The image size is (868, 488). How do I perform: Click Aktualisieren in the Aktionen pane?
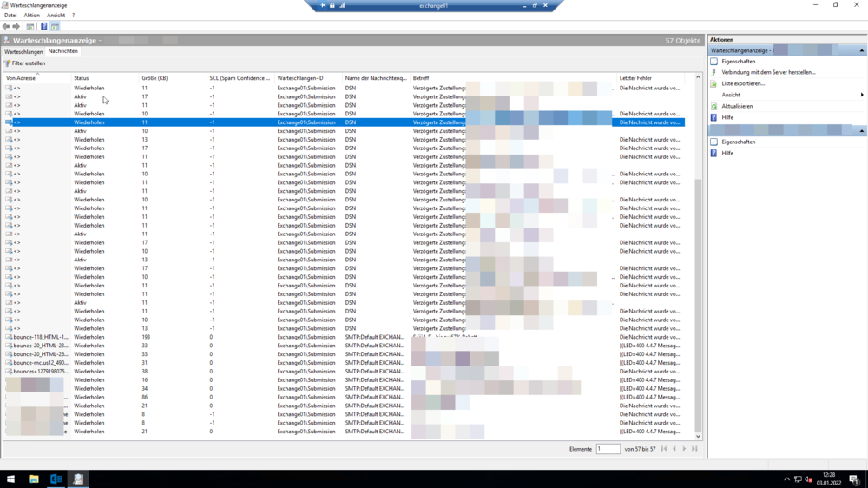737,106
